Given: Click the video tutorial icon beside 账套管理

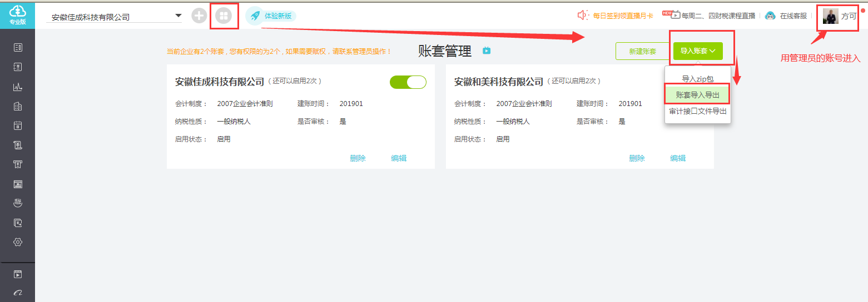Looking at the screenshot, I should (x=487, y=51).
